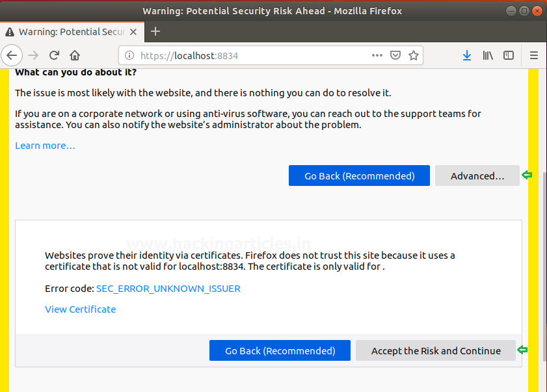
Task: Click the browser Back arrow button
Action: (x=12, y=56)
